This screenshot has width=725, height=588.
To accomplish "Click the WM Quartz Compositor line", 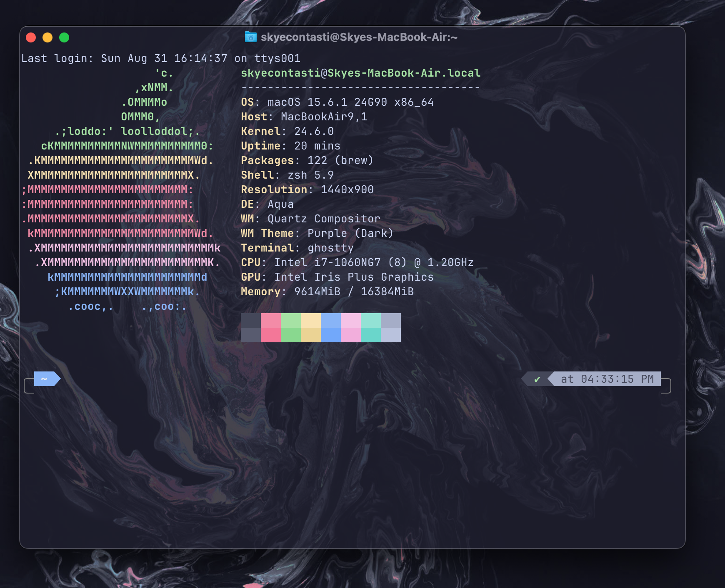I will (311, 219).
